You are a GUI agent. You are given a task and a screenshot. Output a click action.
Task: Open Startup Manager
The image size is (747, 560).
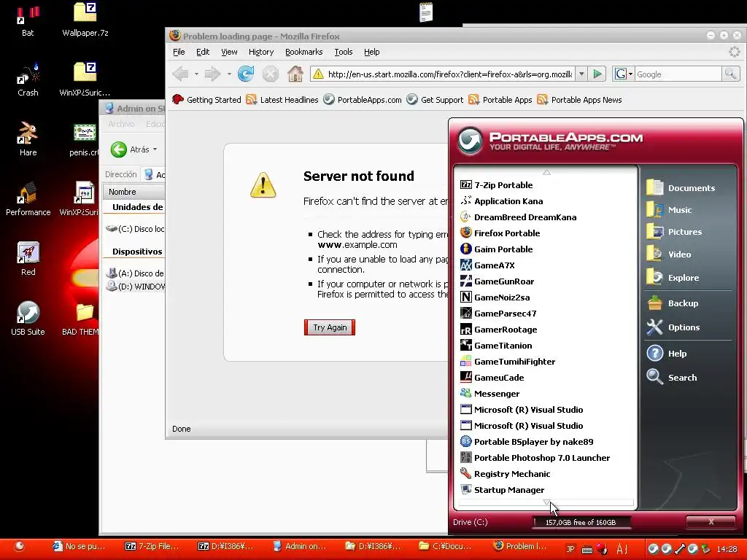pos(502,489)
